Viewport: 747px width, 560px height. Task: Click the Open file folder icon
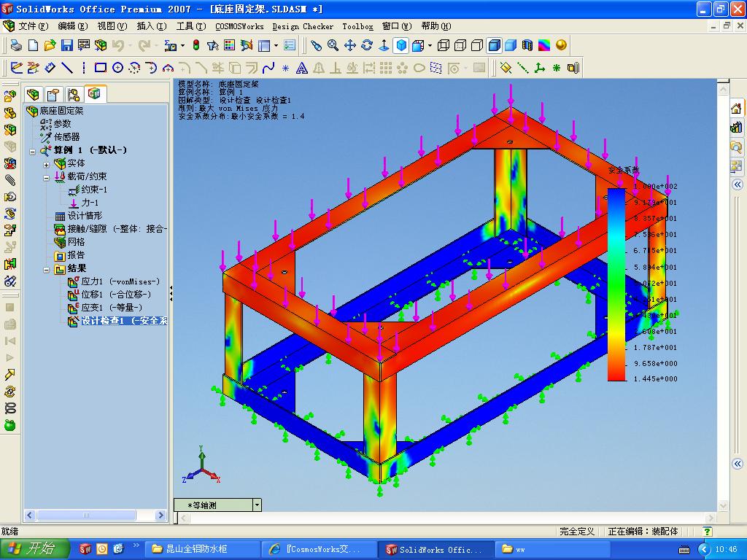(50, 45)
